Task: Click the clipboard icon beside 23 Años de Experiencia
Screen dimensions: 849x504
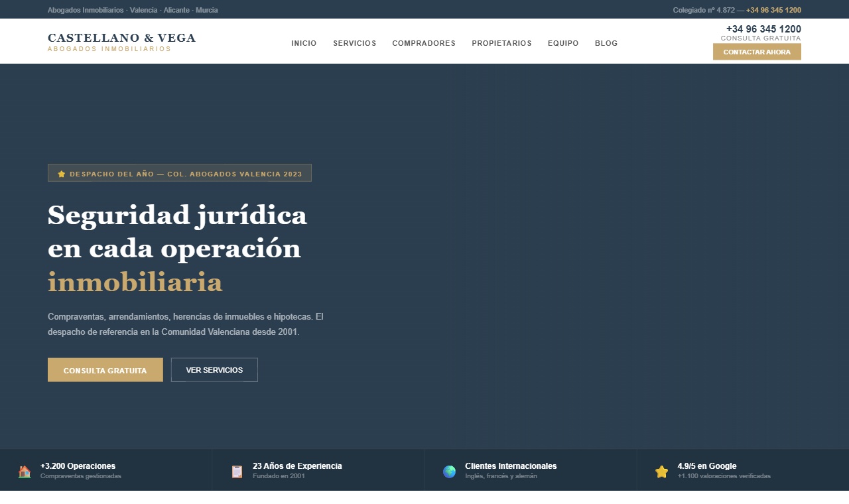Action: click(237, 472)
